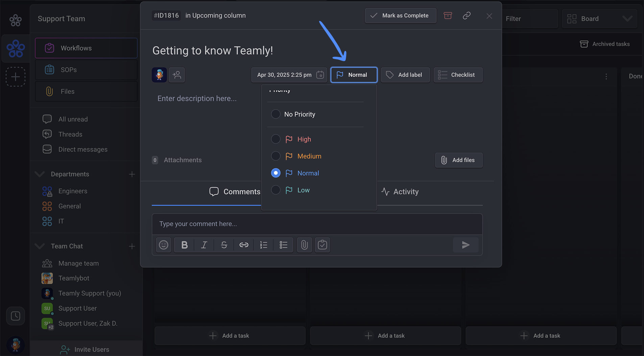The height and width of the screenshot is (356, 644).
Task: Select the No Priority radio option
Action: (276, 114)
